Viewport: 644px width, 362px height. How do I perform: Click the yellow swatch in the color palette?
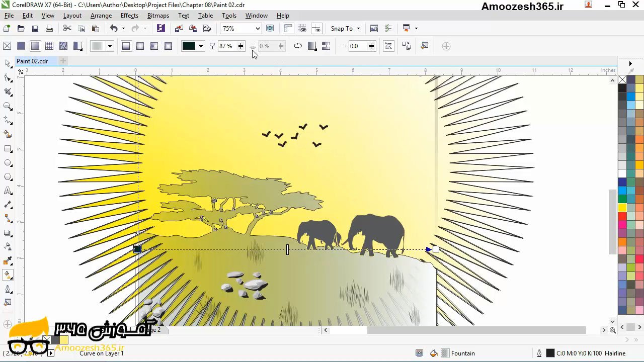click(x=622, y=207)
